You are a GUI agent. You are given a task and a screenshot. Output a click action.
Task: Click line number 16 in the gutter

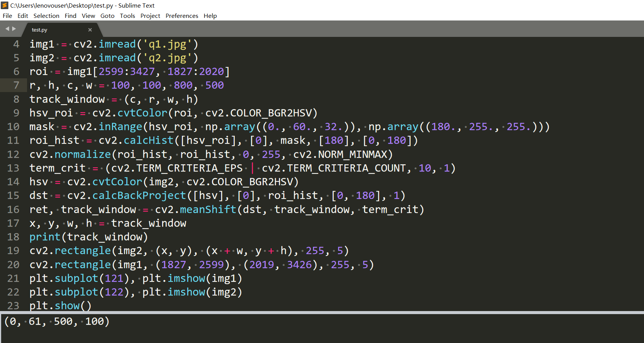click(x=13, y=210)
